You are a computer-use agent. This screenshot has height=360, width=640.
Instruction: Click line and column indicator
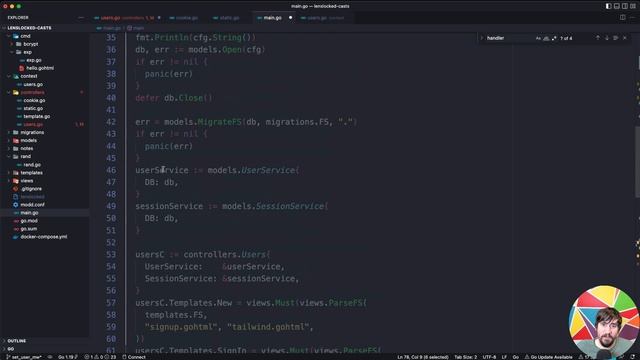click(422, 357)
